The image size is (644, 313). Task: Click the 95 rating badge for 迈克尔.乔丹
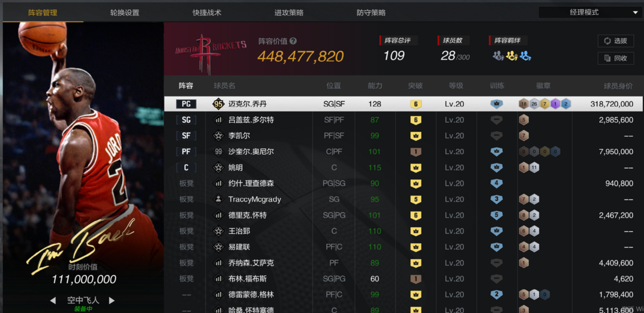(218, 104)
